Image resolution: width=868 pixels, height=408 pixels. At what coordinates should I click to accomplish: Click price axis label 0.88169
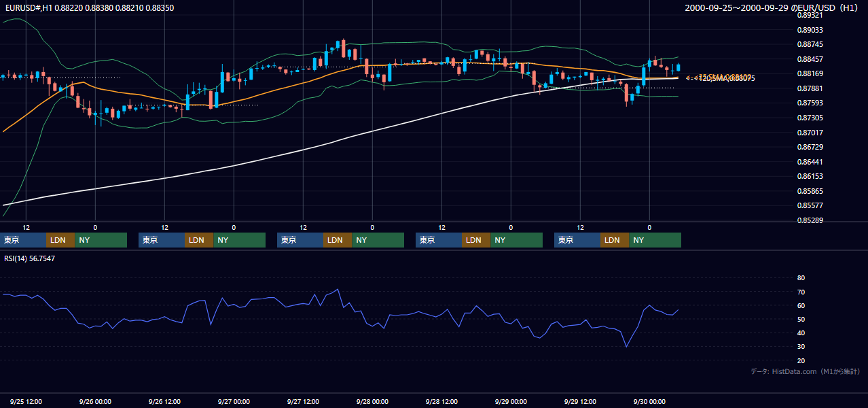point(810,73)
